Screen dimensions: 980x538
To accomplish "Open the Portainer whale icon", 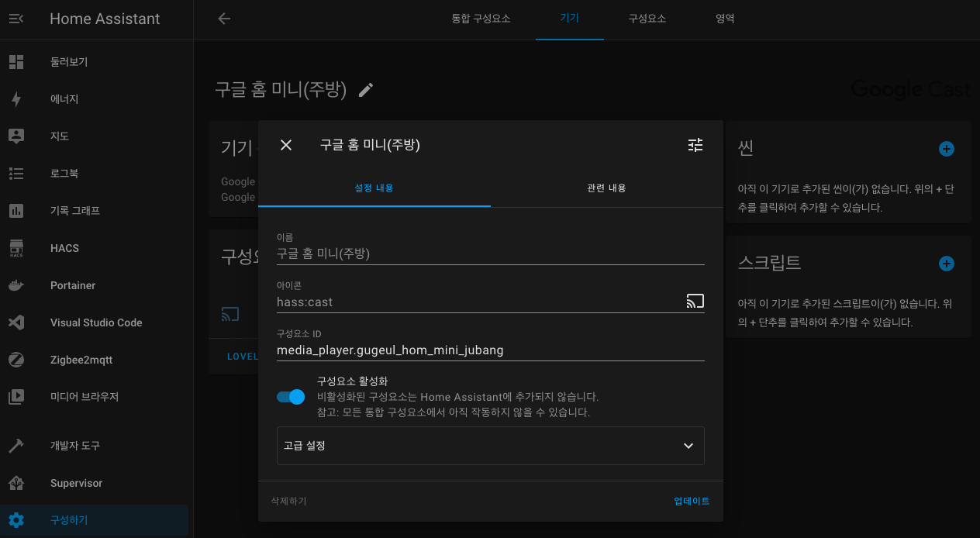I will click(16, 285).
